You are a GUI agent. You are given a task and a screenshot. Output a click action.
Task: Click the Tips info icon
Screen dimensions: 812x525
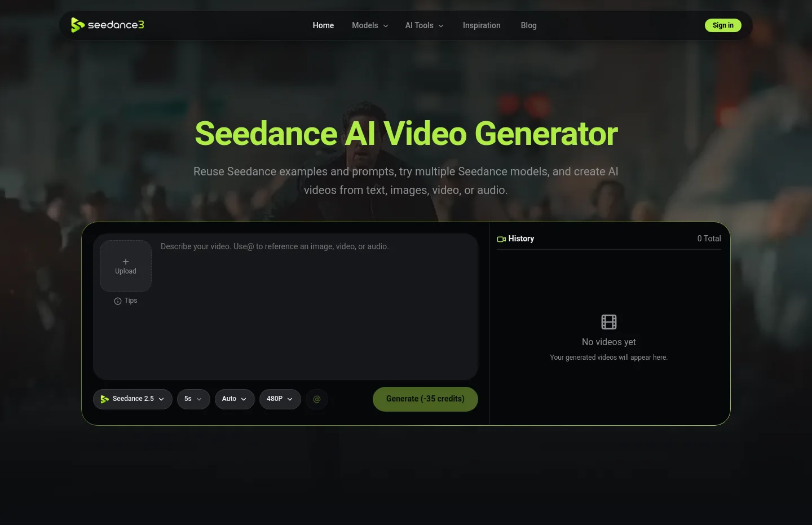(118, 301)
